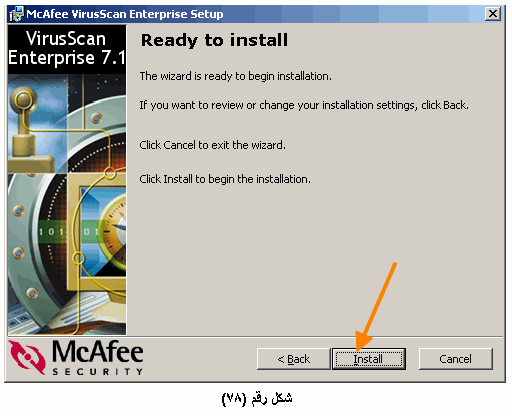Image resolution: width=512 pixels, height=416 pixels.
Task: Cancel the VirusScan setup wizard
Action: pos(455,359)
